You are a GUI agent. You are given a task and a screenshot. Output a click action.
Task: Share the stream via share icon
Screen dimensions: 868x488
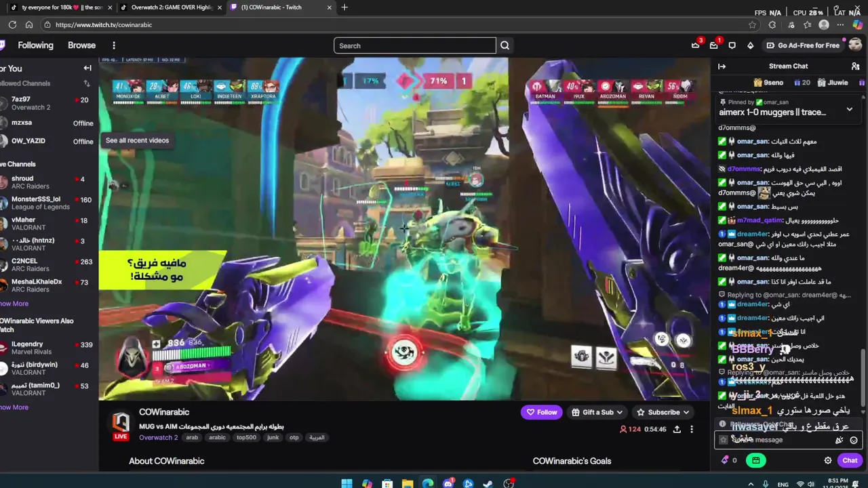pyautogui.click(x=677, y=429)
